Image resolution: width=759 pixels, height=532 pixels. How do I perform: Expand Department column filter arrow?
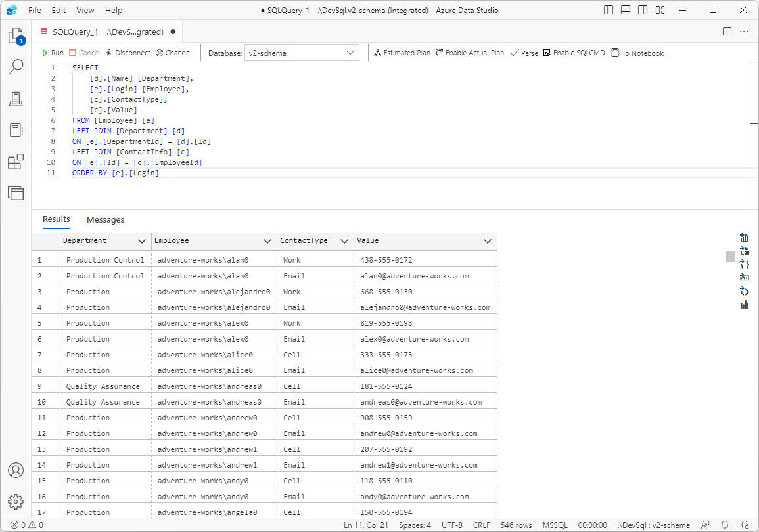tap(142, 241)
